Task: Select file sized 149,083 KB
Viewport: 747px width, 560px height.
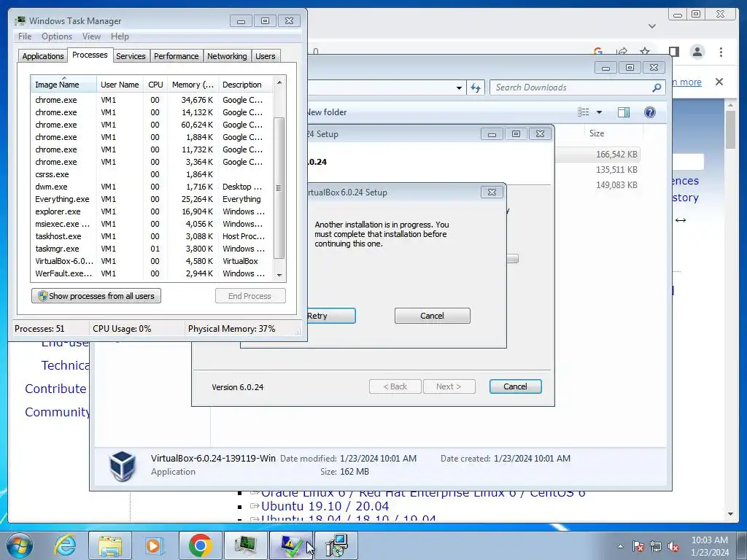Action: pos(616,184)
